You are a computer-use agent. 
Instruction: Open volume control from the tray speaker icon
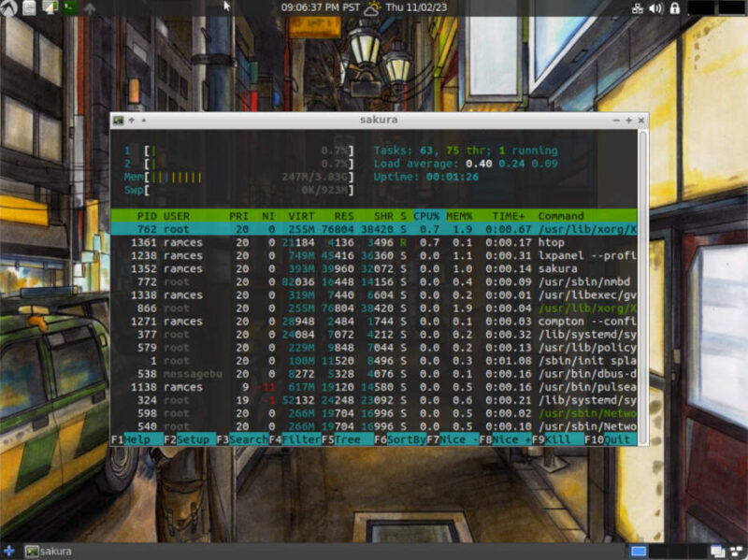tap(656, 7)
